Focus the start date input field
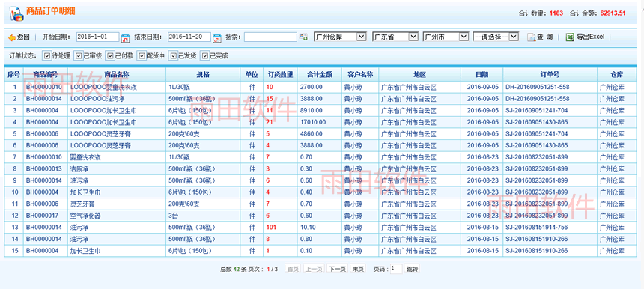644x289 pixels. coord(98,37)
